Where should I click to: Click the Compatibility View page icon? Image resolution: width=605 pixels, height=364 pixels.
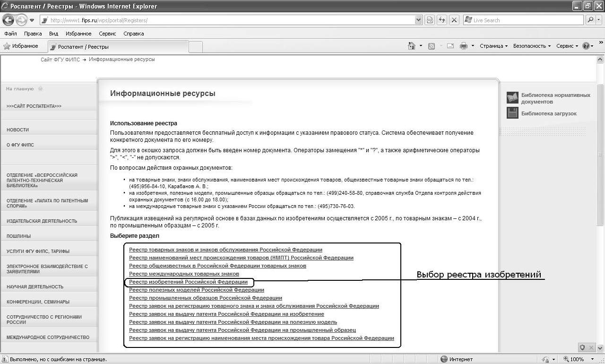coord(430,20)
